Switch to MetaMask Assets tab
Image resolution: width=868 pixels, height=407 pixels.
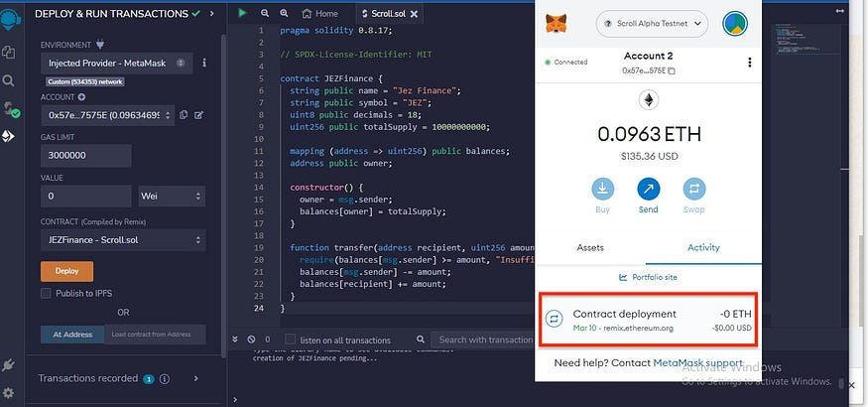point(590,247)
